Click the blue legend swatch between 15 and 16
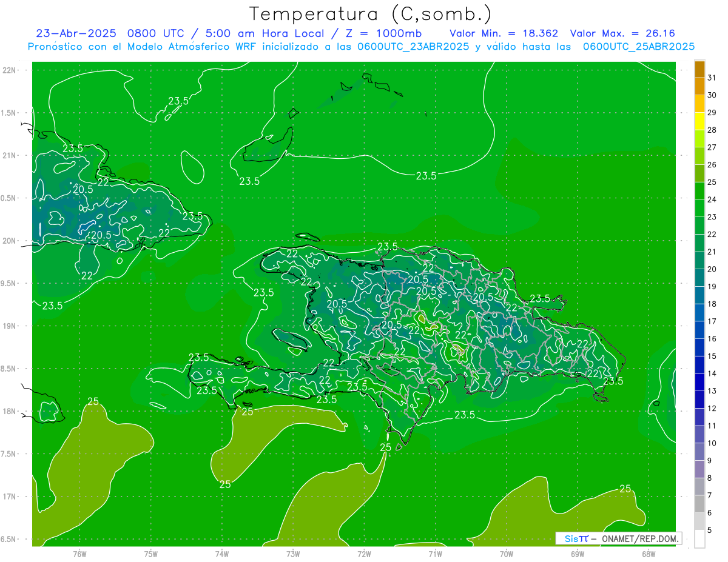 [x=699, y=347]
